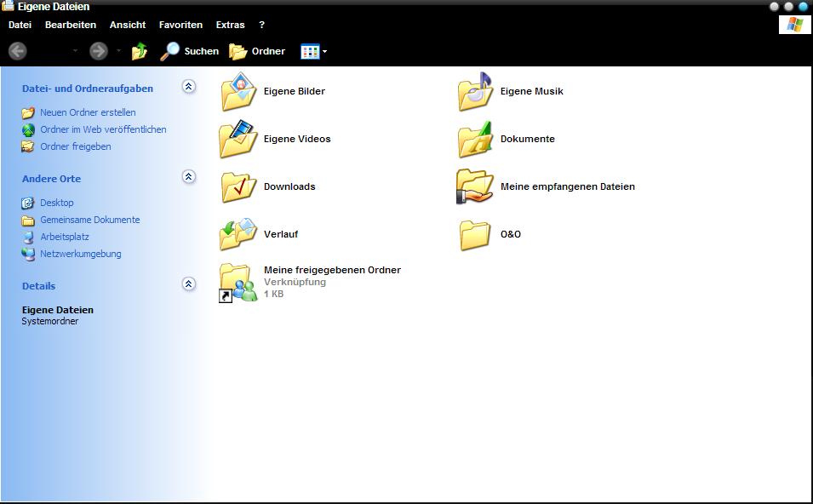813x504 pixels.
Task: Open the Bearbeiten menu
Action: click(x=71, y=25)
